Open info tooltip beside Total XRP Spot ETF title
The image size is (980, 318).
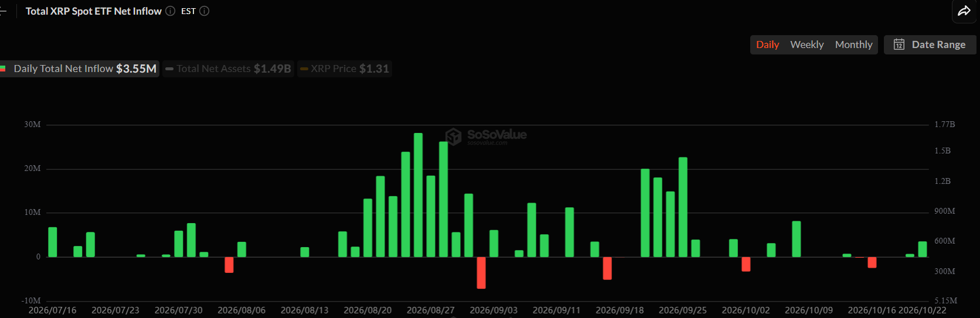(170, 11)
